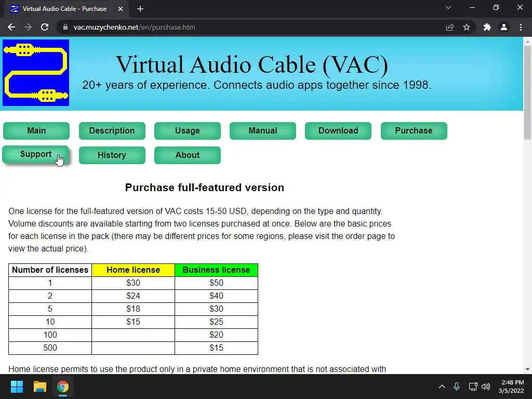Click the browser forward arrow
Screen dimensions: 532x399
pos(28,27)
